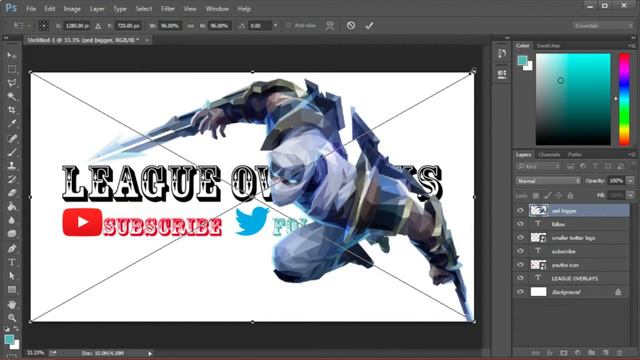Viewport: 640px width, 360px height.
Task: Open the Properties panel icon
Action: [502, 74]
